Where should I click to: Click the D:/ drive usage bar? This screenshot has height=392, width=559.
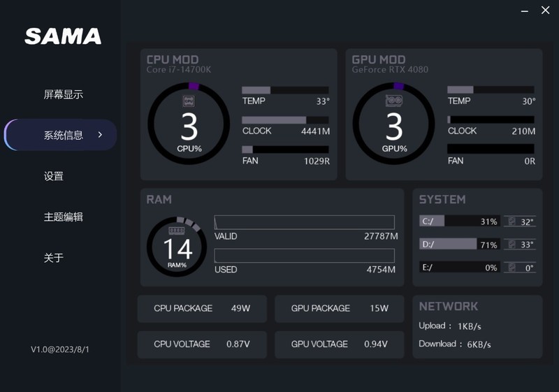pyautogui.click(x=460, y=244)
